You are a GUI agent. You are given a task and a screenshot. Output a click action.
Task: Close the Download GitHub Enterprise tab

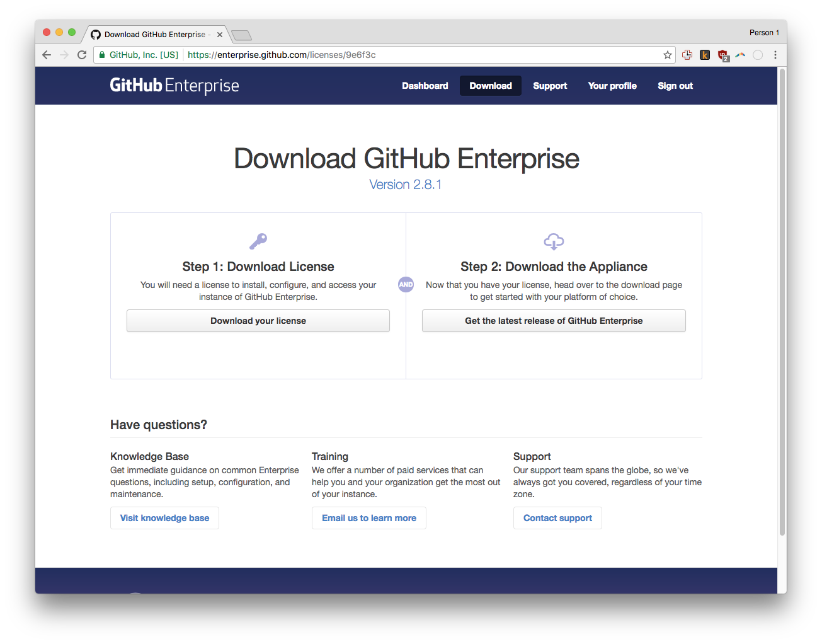(220, 35)
